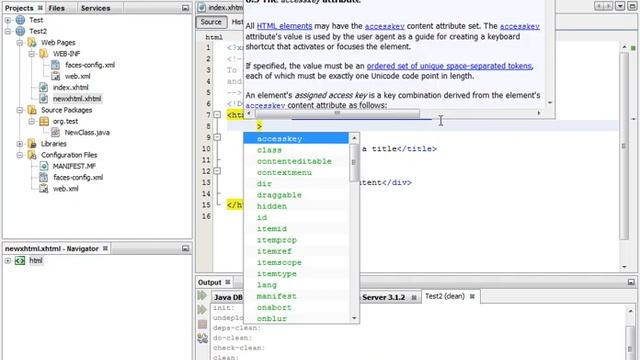640x360 pixels.
Task: Click the NewClass.java file icon
Action: coord(56,132)
